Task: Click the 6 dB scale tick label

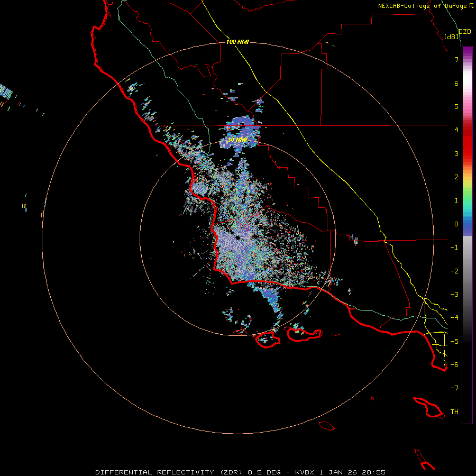Action: pyautogui.click(x=456, y=83)
